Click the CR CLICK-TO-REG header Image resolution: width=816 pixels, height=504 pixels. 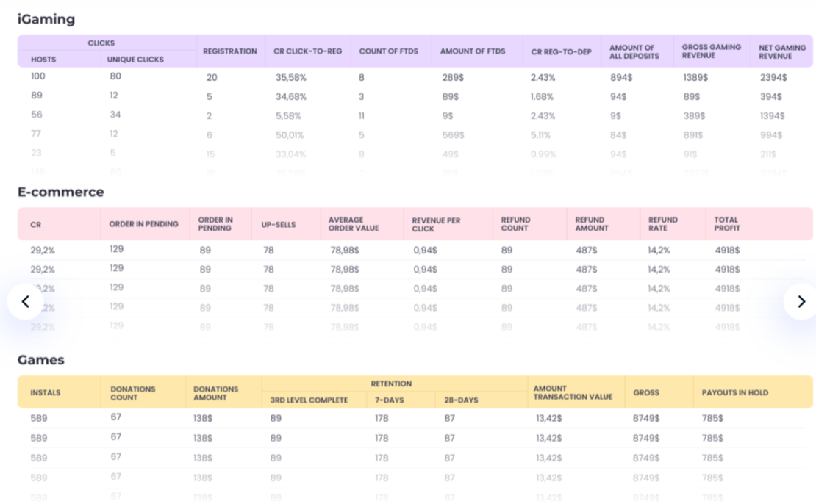(307, 51)
